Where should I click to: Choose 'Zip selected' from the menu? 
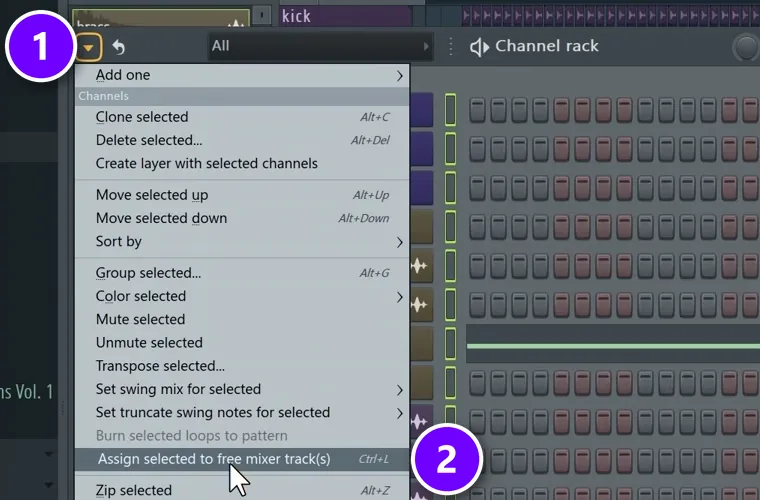click(x=242, y=490)
